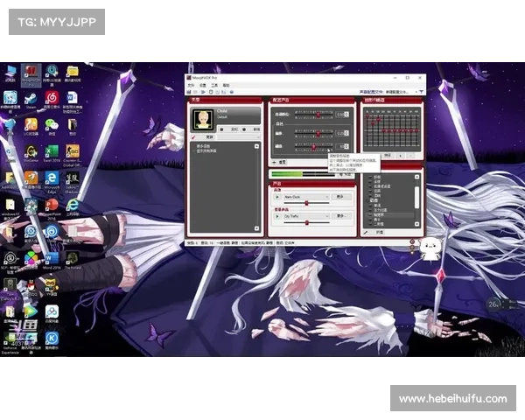Click the stopwatch icon in MorphVOX toolbar
The image size is (525, 420).
[x=211, y=92]
